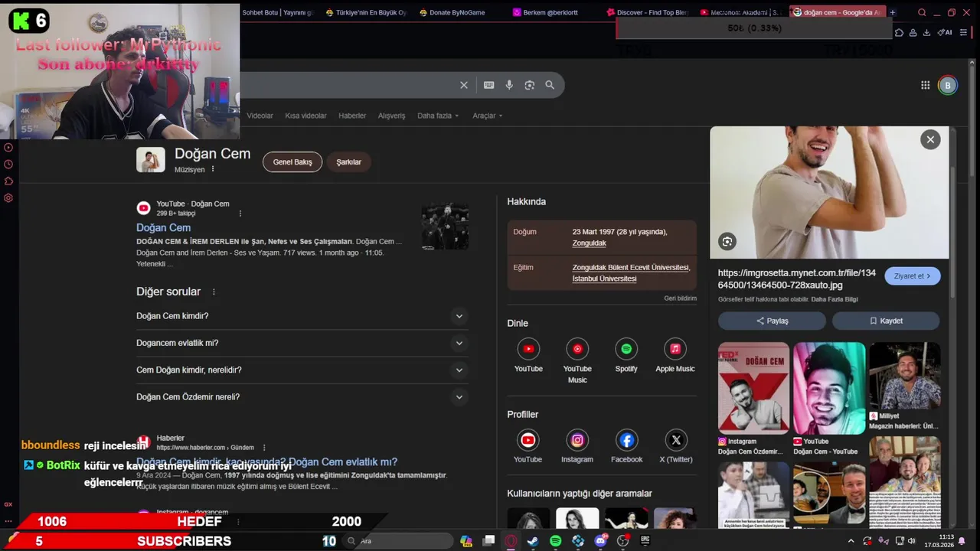Screen dimensions: 980x551
Task: Switch to the Kısa videolar tab
Action: point(305,116)
